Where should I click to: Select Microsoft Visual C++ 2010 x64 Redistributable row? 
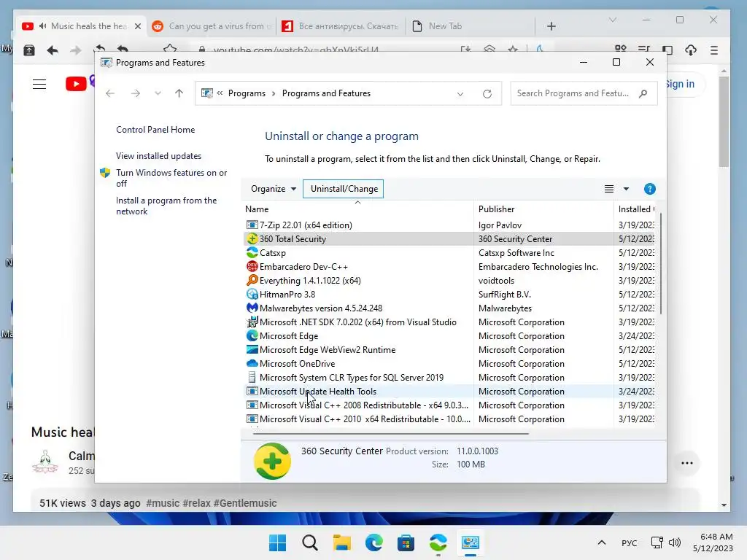click(449, 419)
